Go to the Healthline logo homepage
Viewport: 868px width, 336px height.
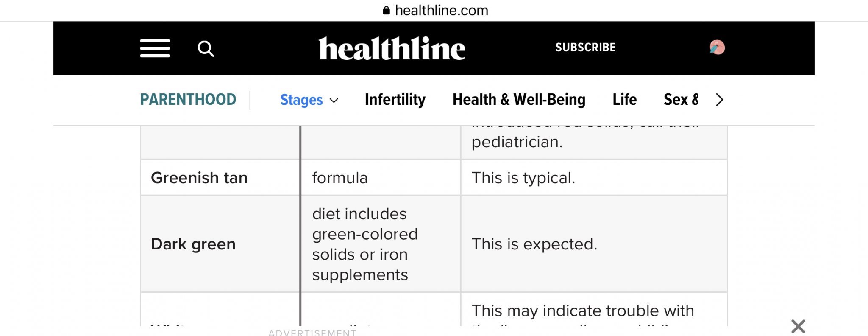(392, 48)
